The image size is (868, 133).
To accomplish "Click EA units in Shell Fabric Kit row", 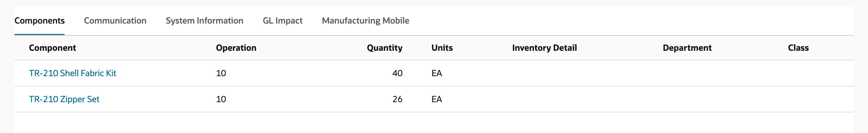I will click(x=437, y=73).
